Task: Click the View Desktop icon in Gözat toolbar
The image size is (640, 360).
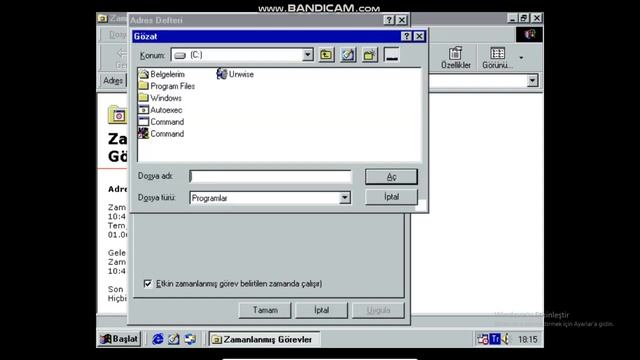Action: click(348, 55)
